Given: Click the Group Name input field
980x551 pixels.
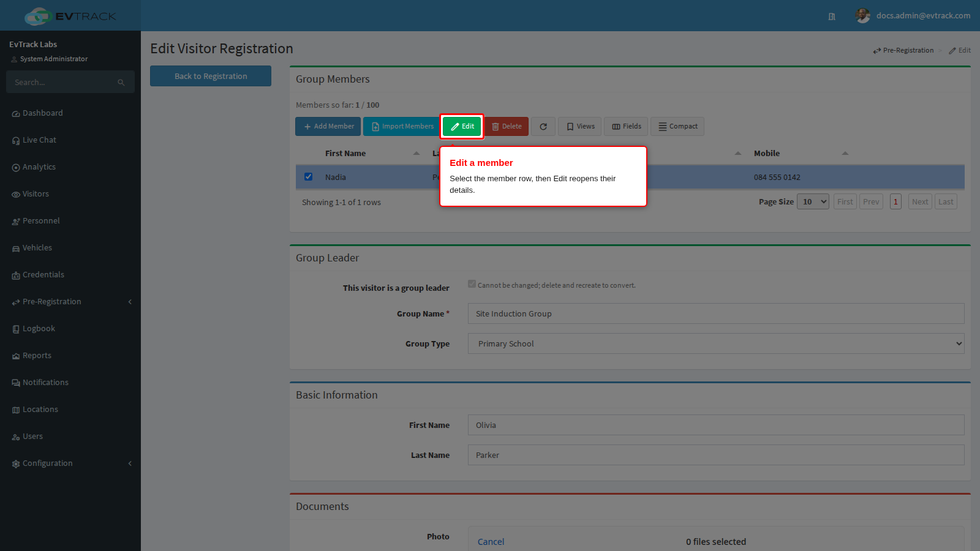Looking at the screenshot, I should 716,313.
